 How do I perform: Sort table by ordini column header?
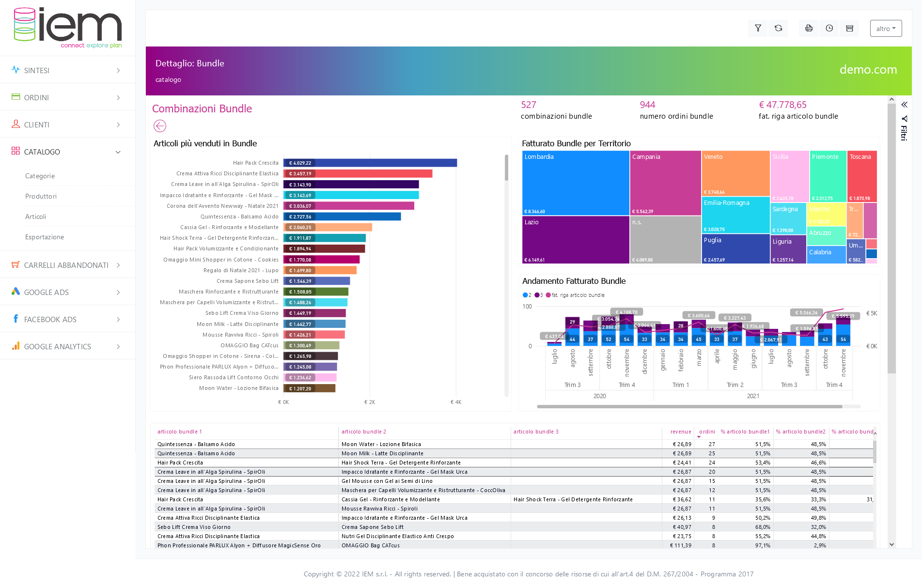pyautogui.click(x=707, y=432)
